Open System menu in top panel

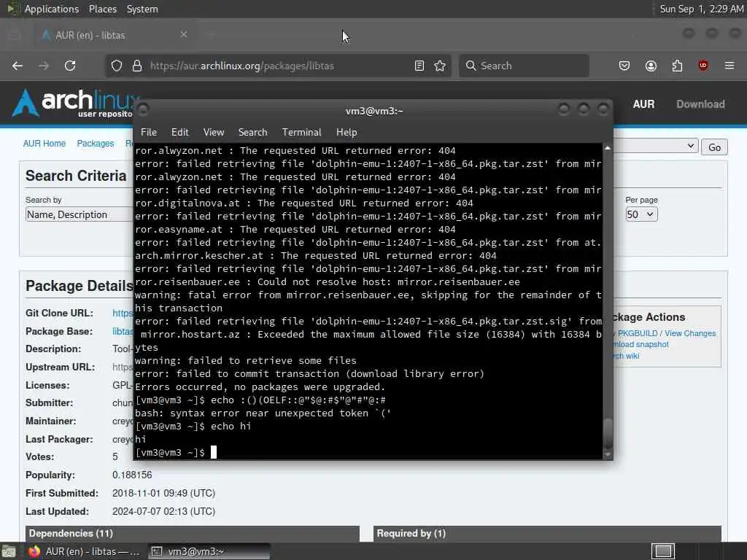pyautogui.click(x=142, y=9)
